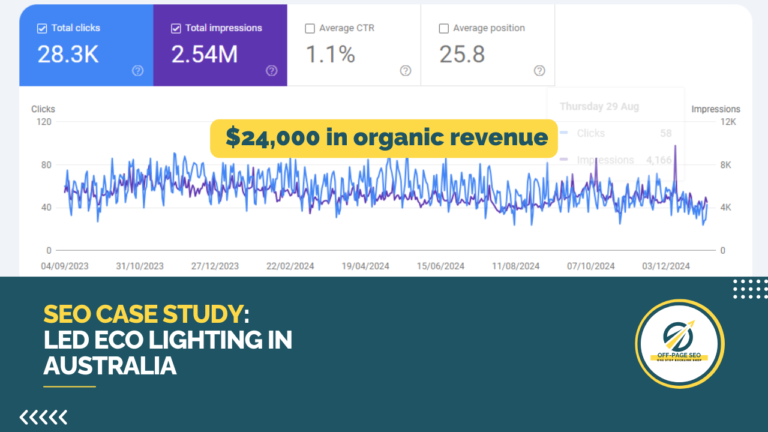This screenshot has width=768, height=432.
Task: Click the LED ECO LIGHTING IN AUSTRALIA title
Action: click(168, 353)
